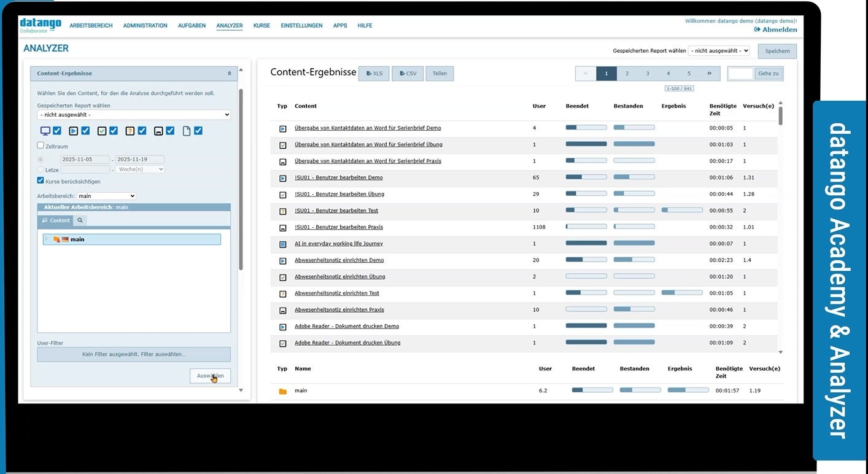The height and width of the screenshot is (474, 868).
Task: Open the Gespeicherten Report wählen dropdown in the filter panel
Action: (x=134, y=115)
